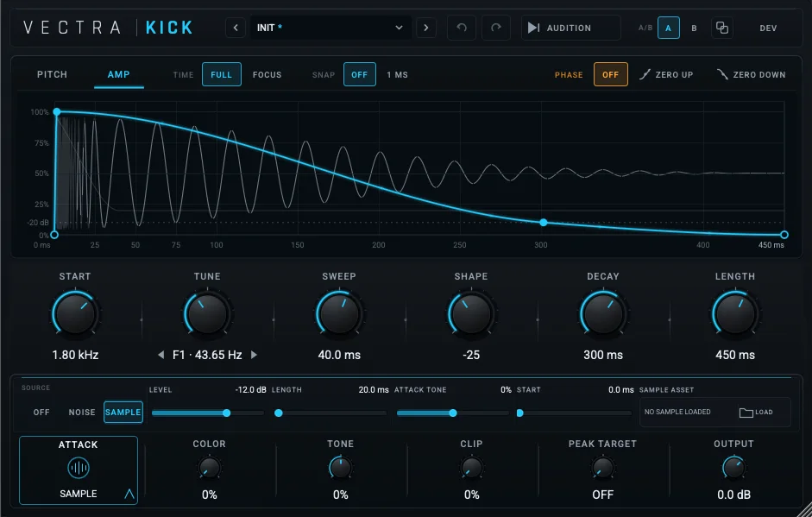This screenshot has width=812, height=517.
Task: Set time view to FOCUS
Action: click(268, 74)
